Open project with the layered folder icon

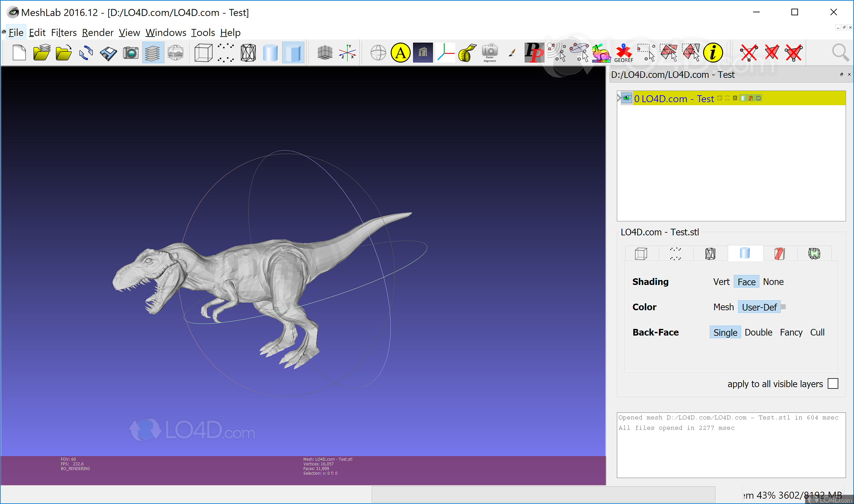pos(41,53)
